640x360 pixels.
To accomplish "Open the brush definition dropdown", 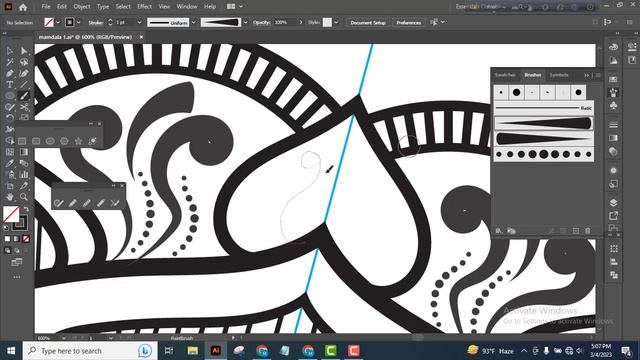I will 245,22.
